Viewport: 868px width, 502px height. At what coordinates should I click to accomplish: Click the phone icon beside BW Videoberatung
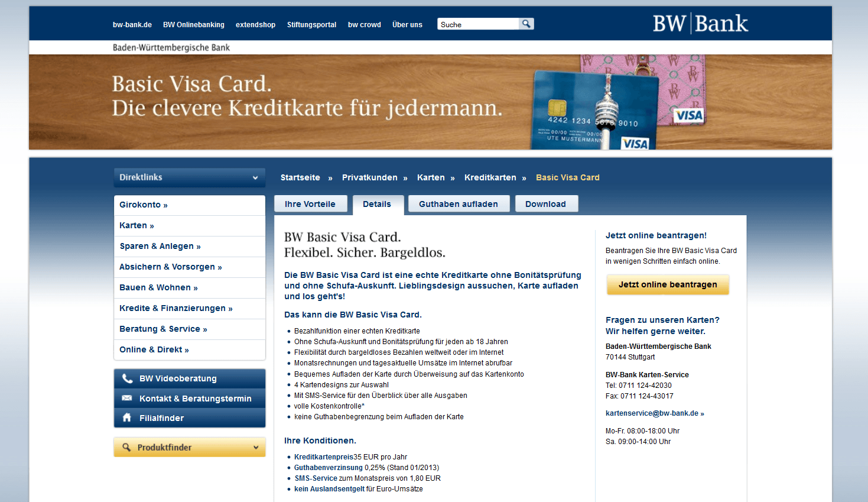click(x=127, y=378)
